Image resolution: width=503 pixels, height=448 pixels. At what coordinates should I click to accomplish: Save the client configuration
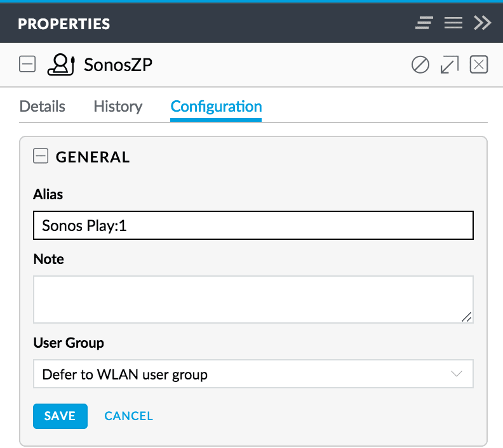point(60,416)
